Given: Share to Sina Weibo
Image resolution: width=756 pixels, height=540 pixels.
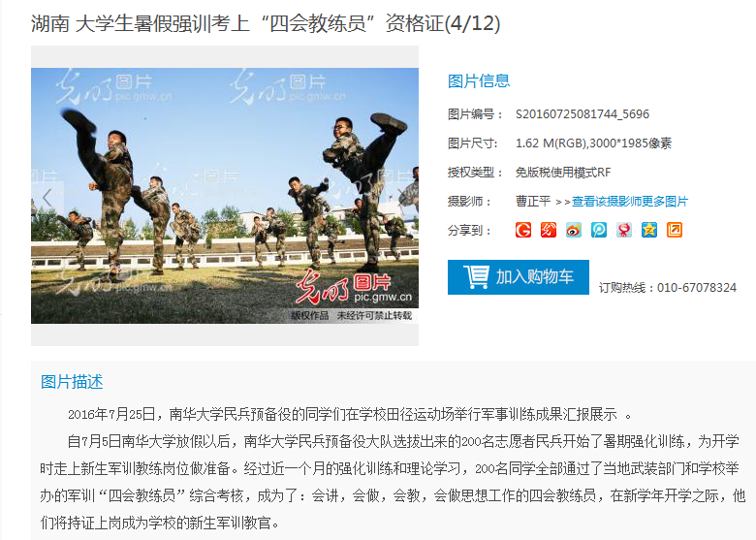Looking at the screenshot, I should [573, 230].
